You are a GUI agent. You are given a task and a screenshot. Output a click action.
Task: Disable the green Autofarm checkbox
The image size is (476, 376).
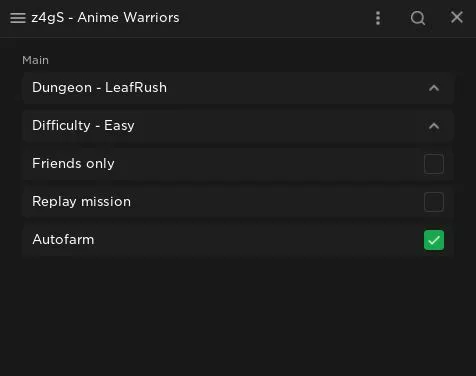pos(434,240)
